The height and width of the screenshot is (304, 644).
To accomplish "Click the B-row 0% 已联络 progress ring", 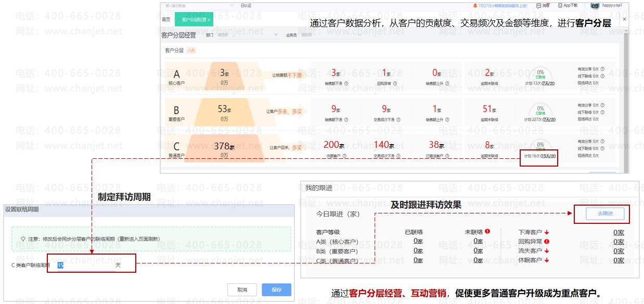I will point(540,110).
